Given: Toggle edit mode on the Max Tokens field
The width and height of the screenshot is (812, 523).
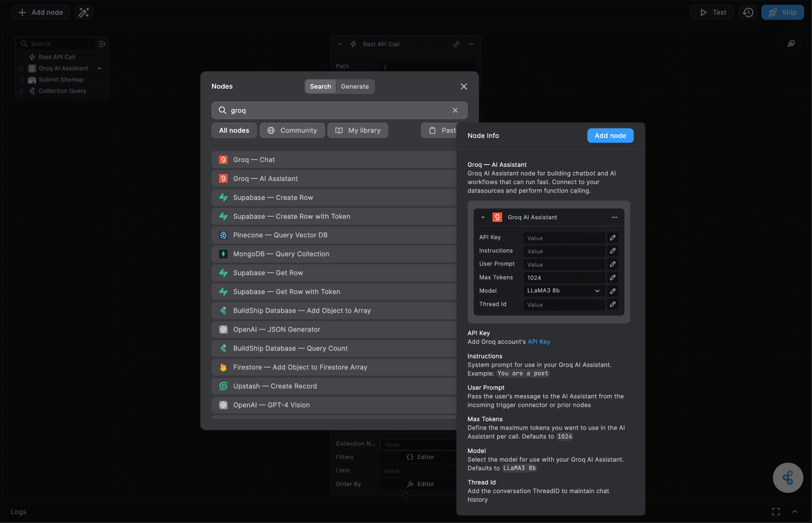Looking at the screenshot, I should click(612, 277).
